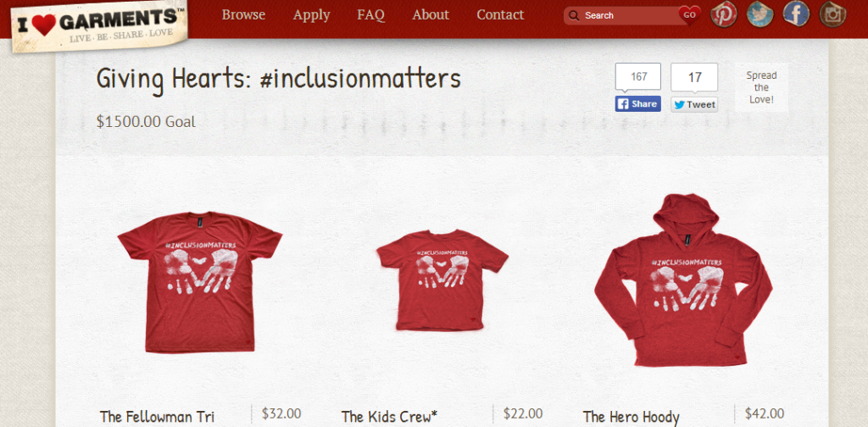Viewport: 868px width, 427px height.
Task: Open the Instagram camera icon
Action: point(832,14)
